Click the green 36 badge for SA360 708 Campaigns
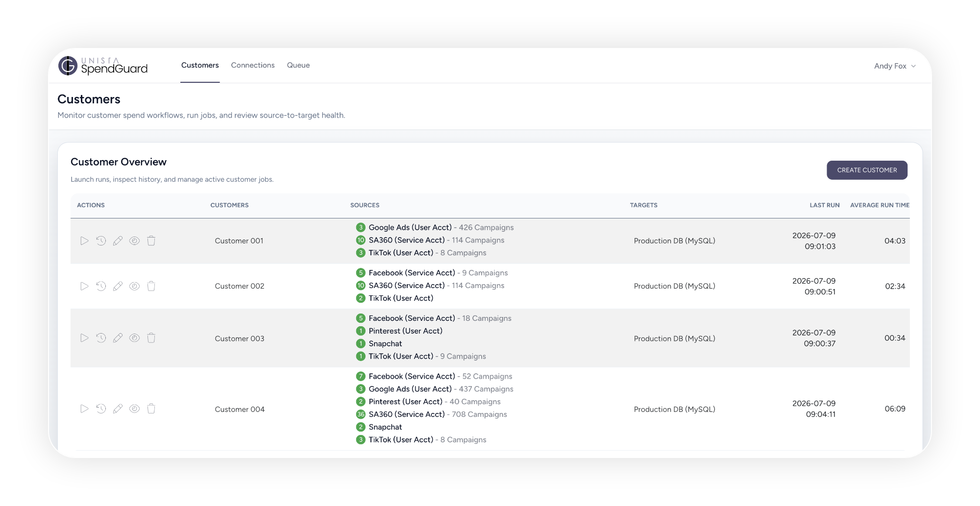The image size is (980, 506). [x=361, y=414]
